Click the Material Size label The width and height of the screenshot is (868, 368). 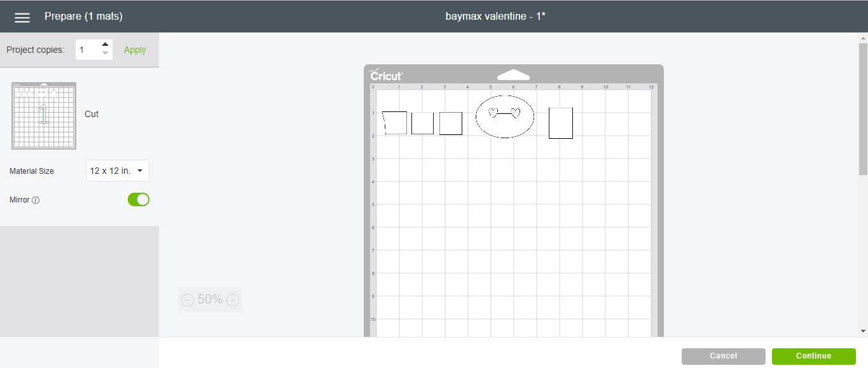tap(32, 171)
